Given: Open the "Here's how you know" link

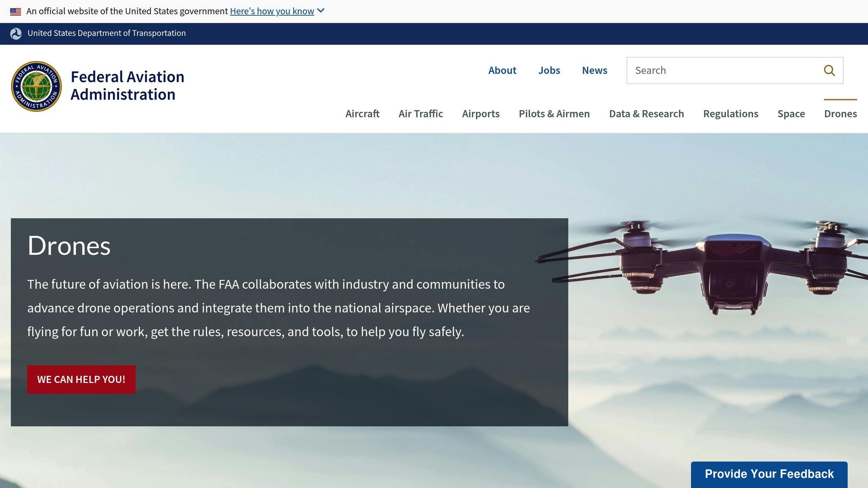Looking at the screenshot, I should [x=272, y=11].
